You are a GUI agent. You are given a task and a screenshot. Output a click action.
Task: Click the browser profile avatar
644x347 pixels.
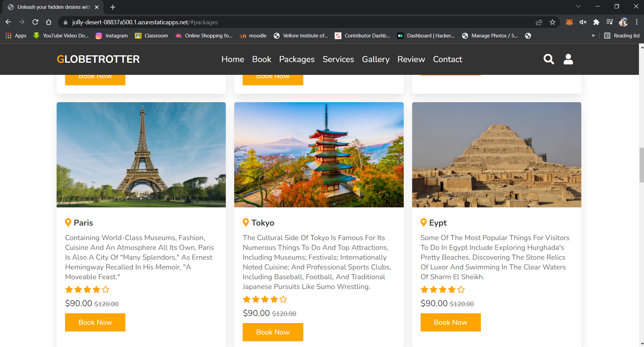point(623,22)
